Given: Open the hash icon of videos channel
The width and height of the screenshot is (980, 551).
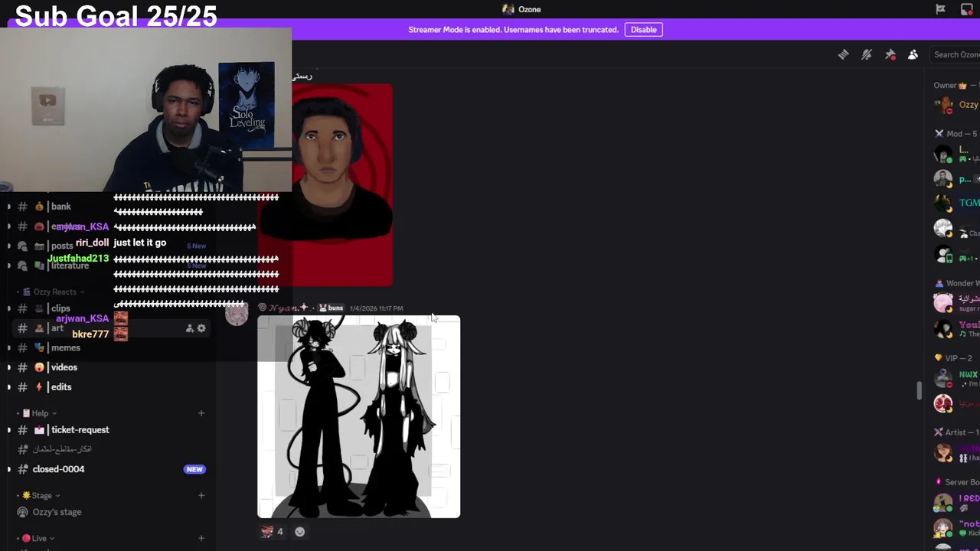Looking at the screenshot, I should 22,367.
